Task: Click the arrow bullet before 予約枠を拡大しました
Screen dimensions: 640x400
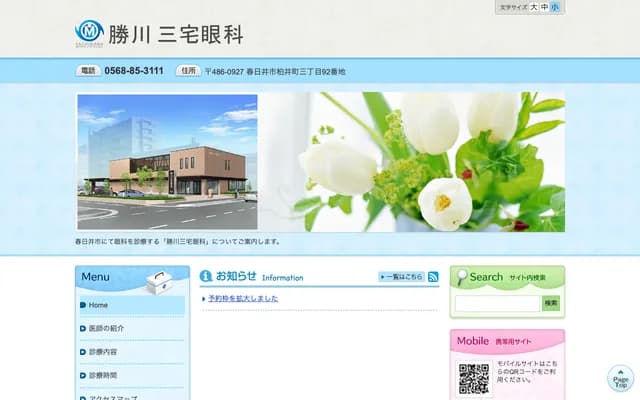Action: (204, 299)
